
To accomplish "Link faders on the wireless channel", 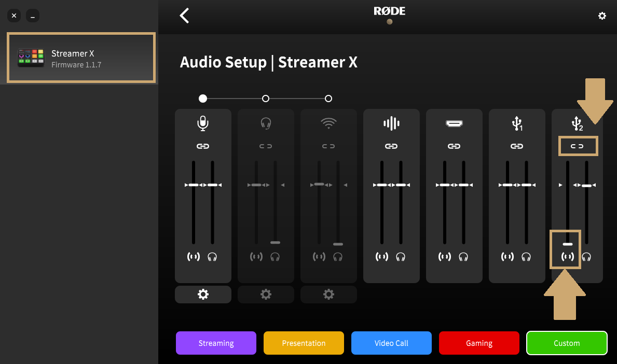I will [x=328, y=146].
